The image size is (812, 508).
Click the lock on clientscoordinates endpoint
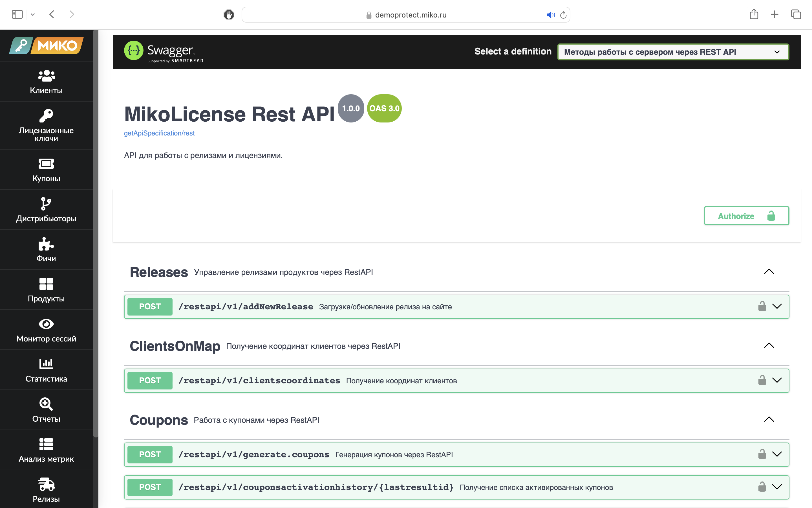click(762, 380)
